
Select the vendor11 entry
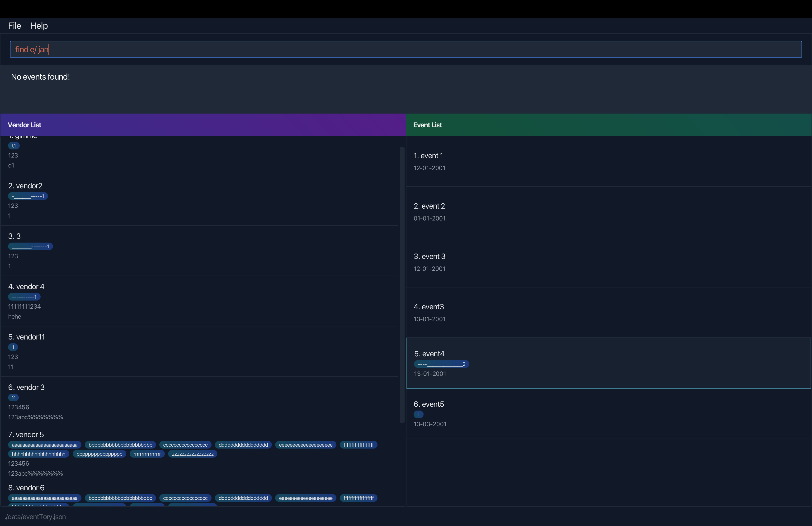200,351
